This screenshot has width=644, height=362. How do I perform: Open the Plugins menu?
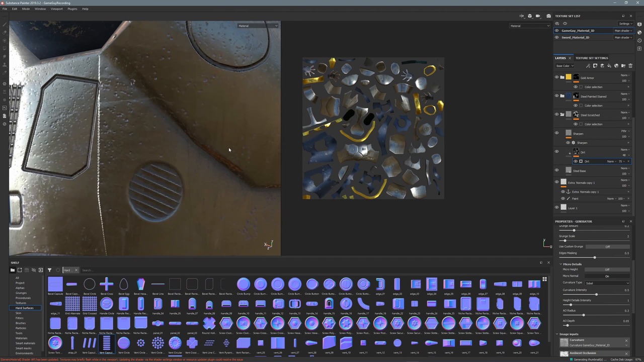click(x=72, y=9)
